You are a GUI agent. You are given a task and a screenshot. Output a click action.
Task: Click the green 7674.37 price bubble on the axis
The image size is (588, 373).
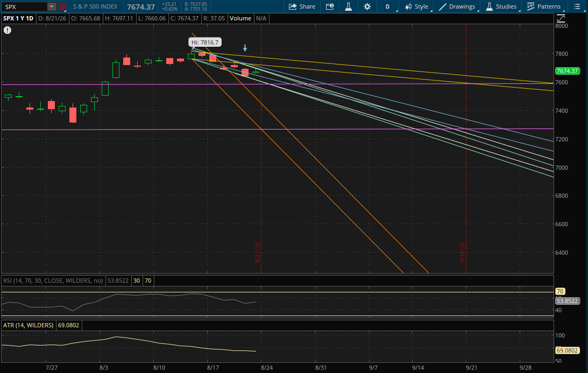[x=568, y=71]
